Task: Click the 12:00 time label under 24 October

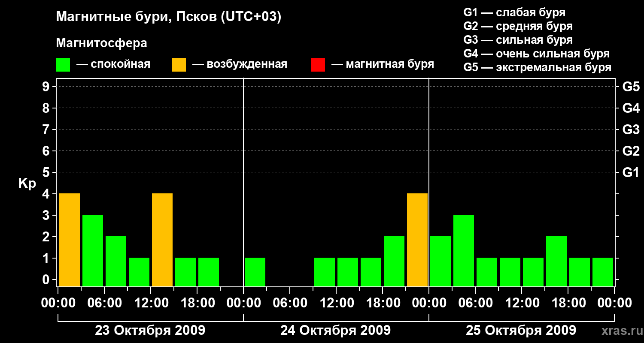Action: (336, 303)
